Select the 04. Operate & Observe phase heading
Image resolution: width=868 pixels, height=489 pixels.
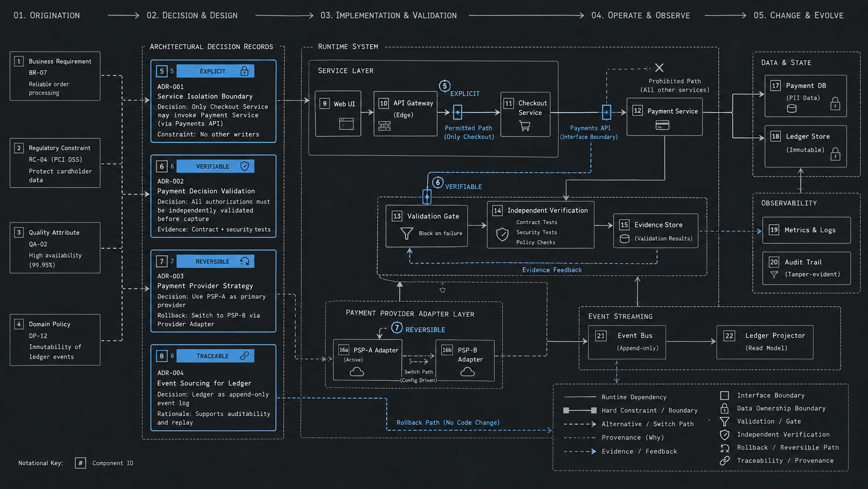click(x=641, y=16)
